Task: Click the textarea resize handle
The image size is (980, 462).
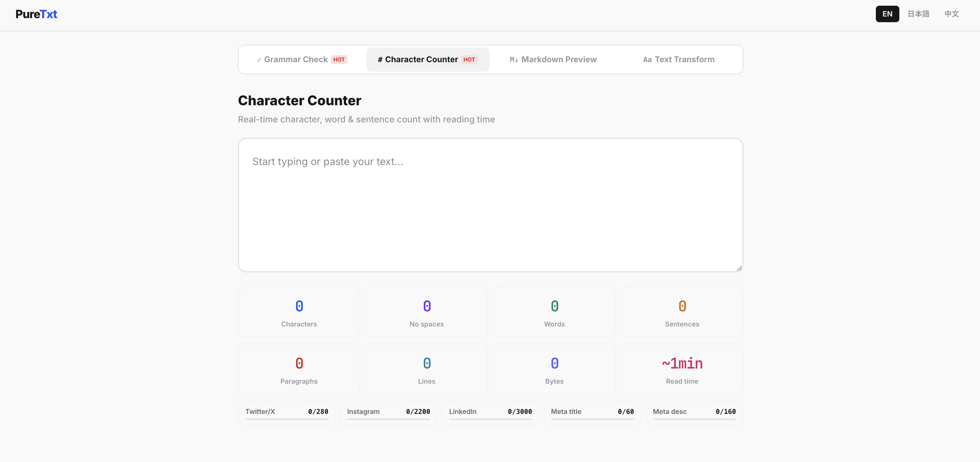Action: pyautogui.click(x=739, y=268)
